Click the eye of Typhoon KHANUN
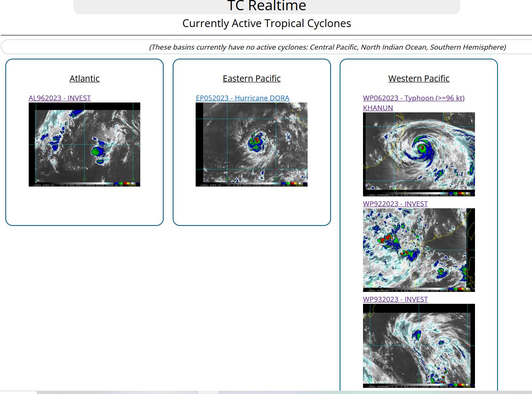This screenshot has height=394, width=532. tap(421, 147)
